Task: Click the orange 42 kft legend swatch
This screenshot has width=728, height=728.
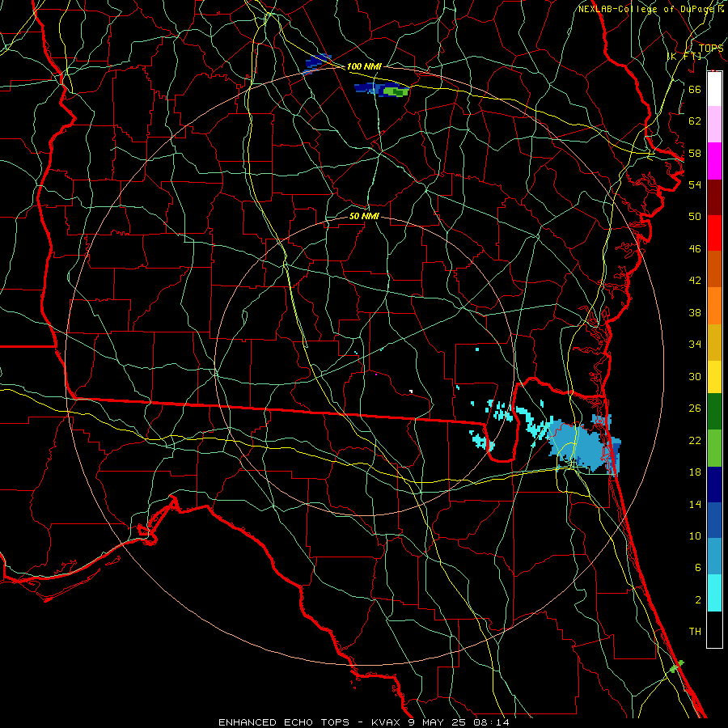Action: [714, 305]
